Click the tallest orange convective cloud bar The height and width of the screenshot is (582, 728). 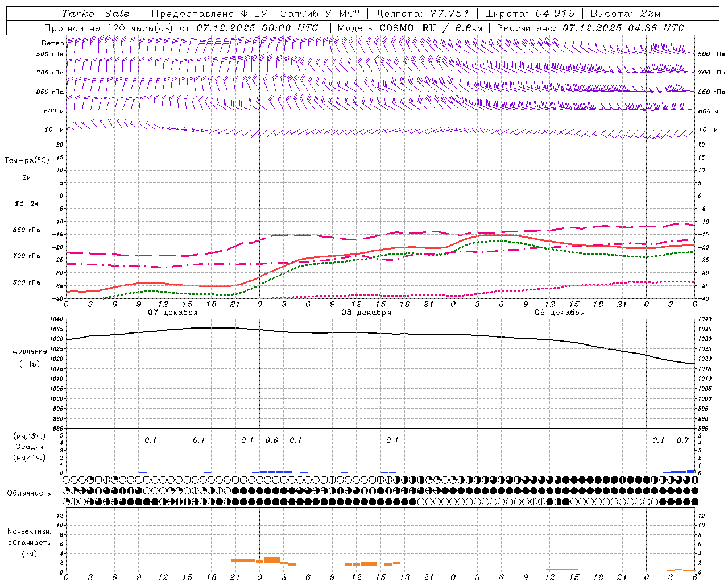click(x=272, y=560)
